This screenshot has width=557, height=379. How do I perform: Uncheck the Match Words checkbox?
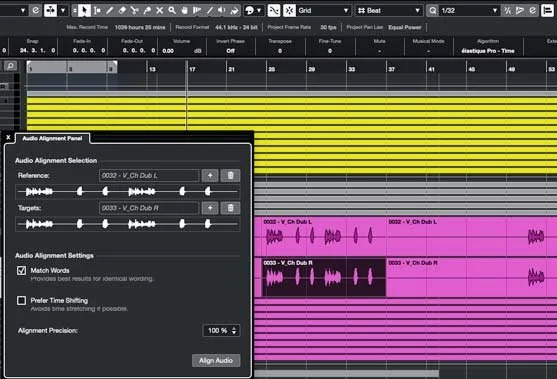pos(21,271)
